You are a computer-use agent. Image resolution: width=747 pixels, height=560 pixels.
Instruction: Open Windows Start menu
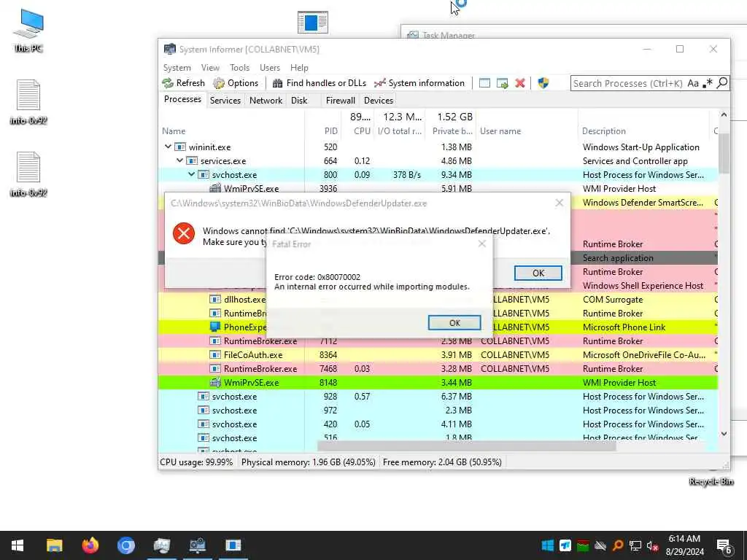pos(18,545)
